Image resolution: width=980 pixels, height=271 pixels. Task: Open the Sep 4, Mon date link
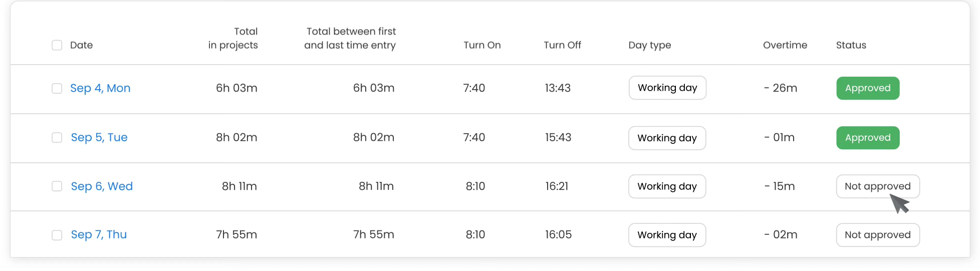(x=100, y=88)
